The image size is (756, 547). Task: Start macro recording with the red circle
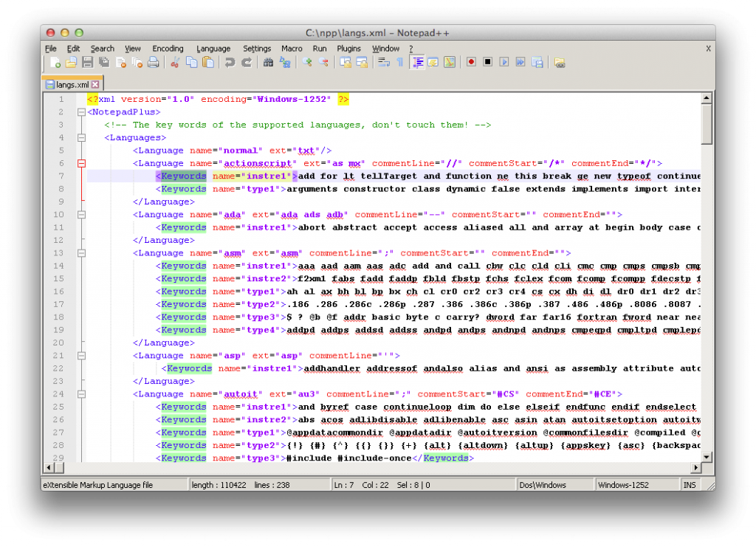(471, 62)
